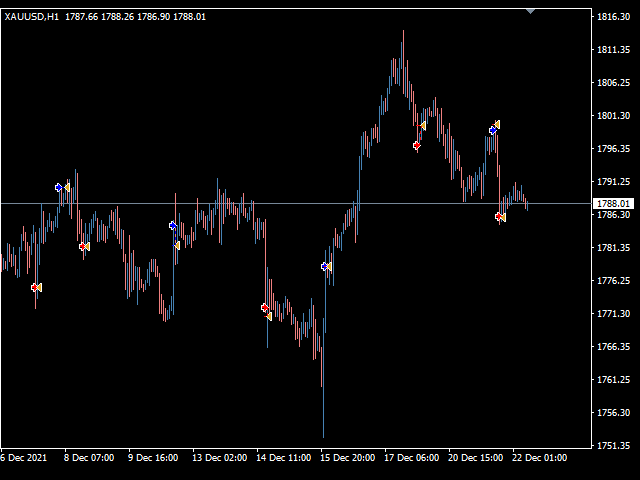Select the blue arrow near 9 Dec 16:00
Viewport: 640px width, 480px height.
point(172,226)
